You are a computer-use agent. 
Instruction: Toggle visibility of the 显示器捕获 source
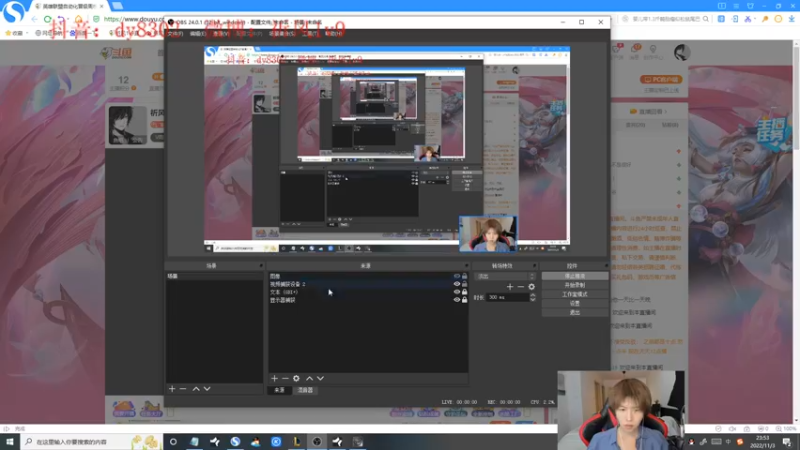pos(457,300)
